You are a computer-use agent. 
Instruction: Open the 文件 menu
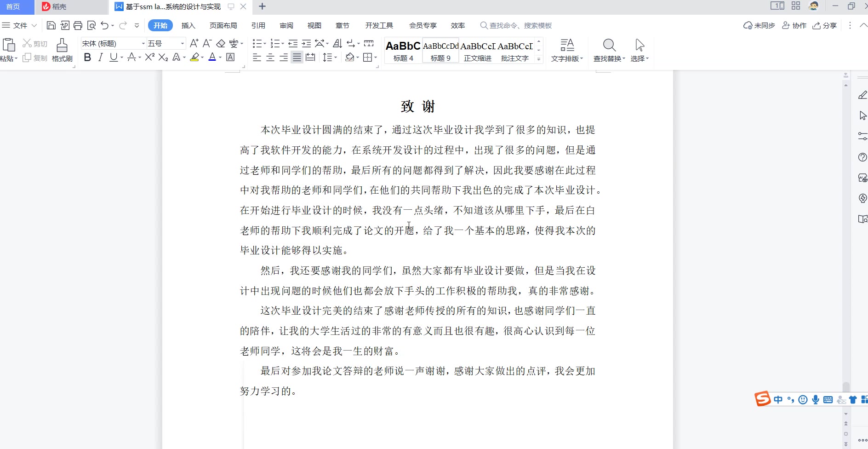tap(19, 25)
